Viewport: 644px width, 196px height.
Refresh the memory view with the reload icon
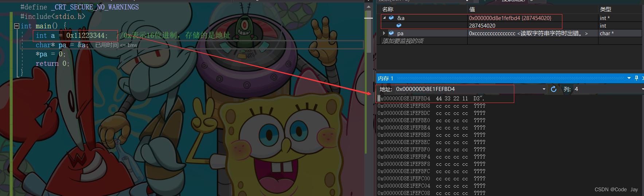(x=554, y=89)
